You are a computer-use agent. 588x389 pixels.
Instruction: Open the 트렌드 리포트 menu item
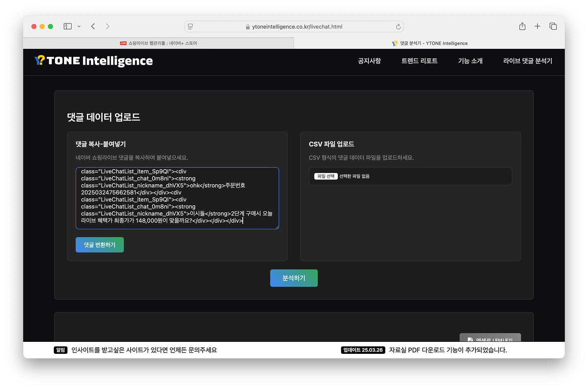tap(419, 61)
